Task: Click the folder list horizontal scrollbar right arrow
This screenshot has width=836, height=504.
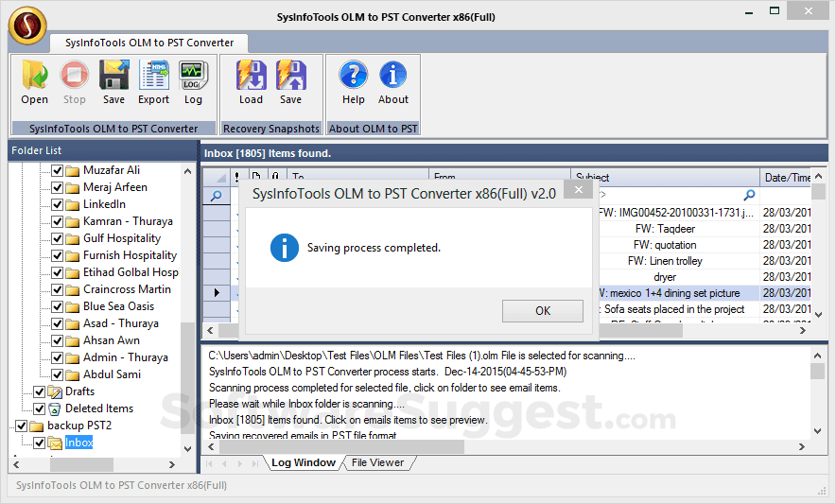Action: (172, 465)
